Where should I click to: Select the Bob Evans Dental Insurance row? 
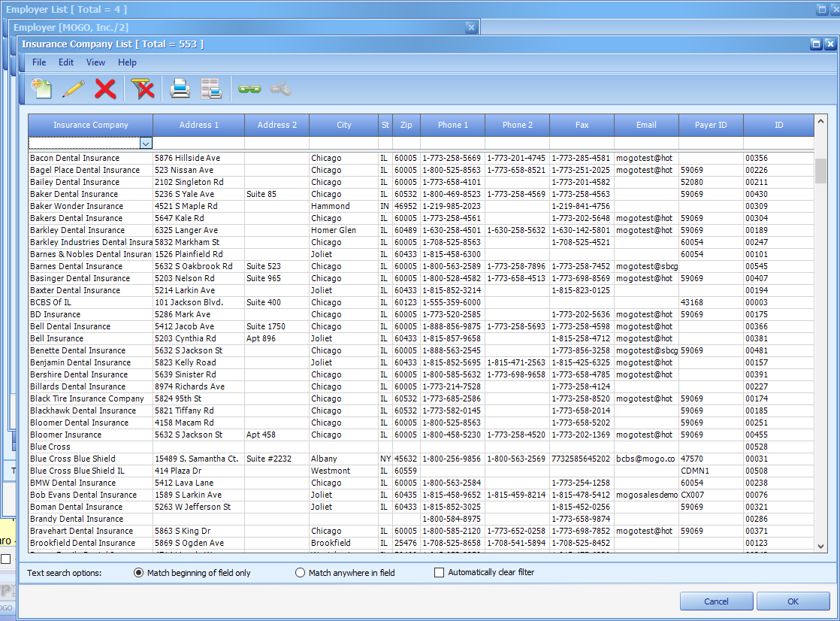pyautogui.click(x=421, y=495)
